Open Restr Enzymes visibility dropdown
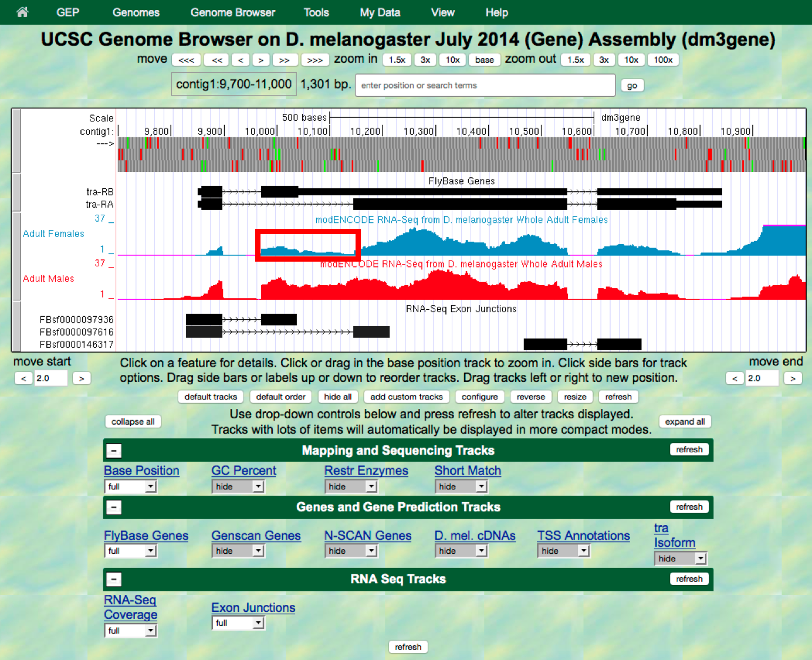Screen dimensions: 812x660 click(x=351, y=486)
